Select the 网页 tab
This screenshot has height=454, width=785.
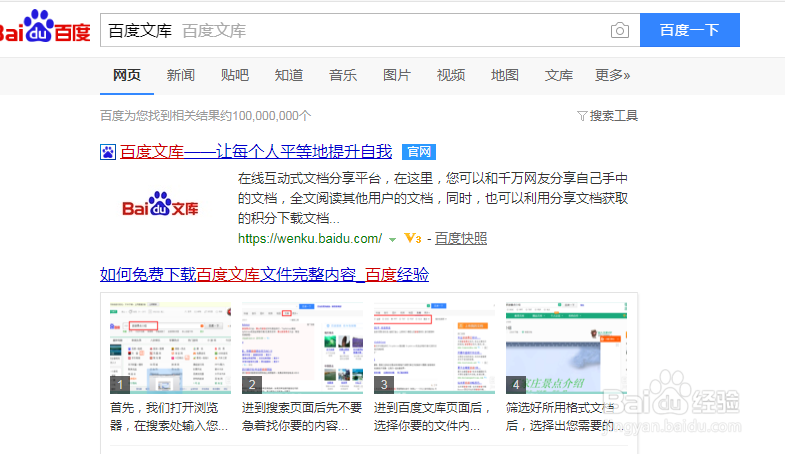[x=127, y=76]
